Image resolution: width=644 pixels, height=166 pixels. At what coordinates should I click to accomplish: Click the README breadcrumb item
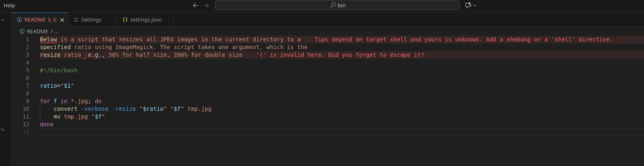37,31
